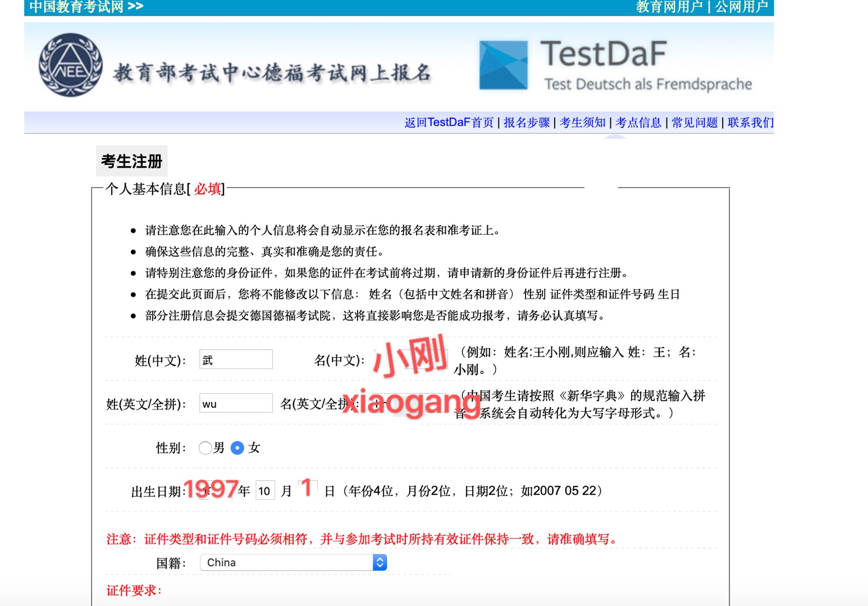Image resolution: width=868 pixels, height=606 pixels.
Task: Select the 男 (male) radio button
Action: click(205, 448)
